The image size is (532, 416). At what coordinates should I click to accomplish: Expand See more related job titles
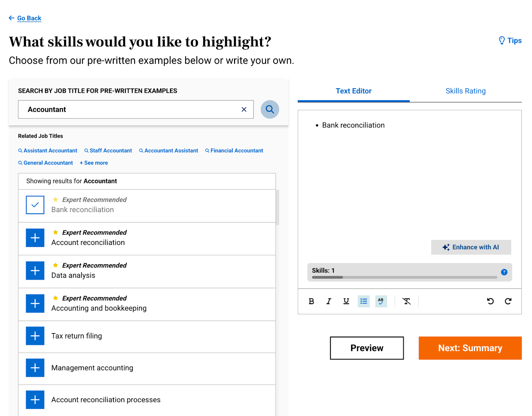[93, 163]
